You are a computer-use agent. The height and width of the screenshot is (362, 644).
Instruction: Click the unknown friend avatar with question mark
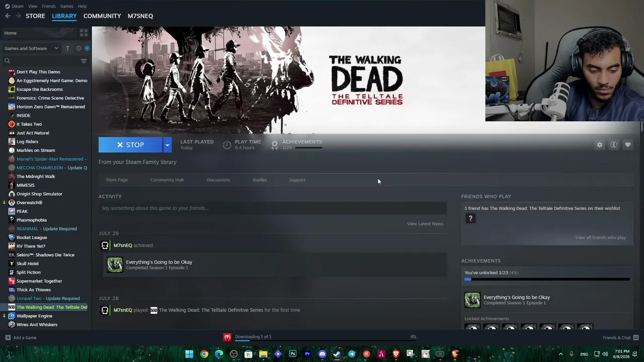(x=470, y=218)
